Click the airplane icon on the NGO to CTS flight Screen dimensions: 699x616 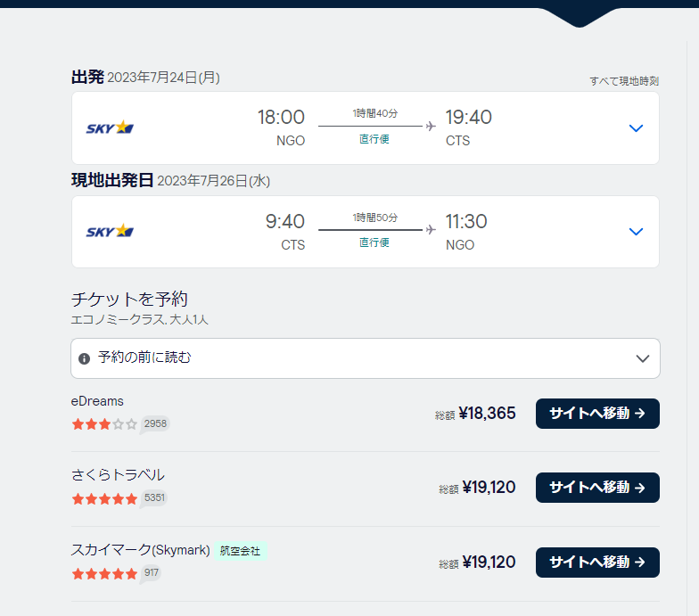tap(432, 127)
